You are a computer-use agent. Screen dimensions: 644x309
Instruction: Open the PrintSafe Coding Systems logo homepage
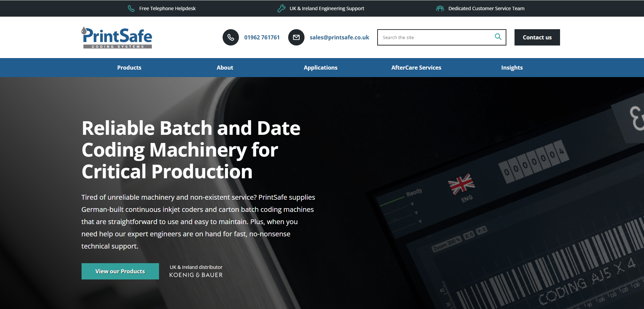click(x=117, y=37)
